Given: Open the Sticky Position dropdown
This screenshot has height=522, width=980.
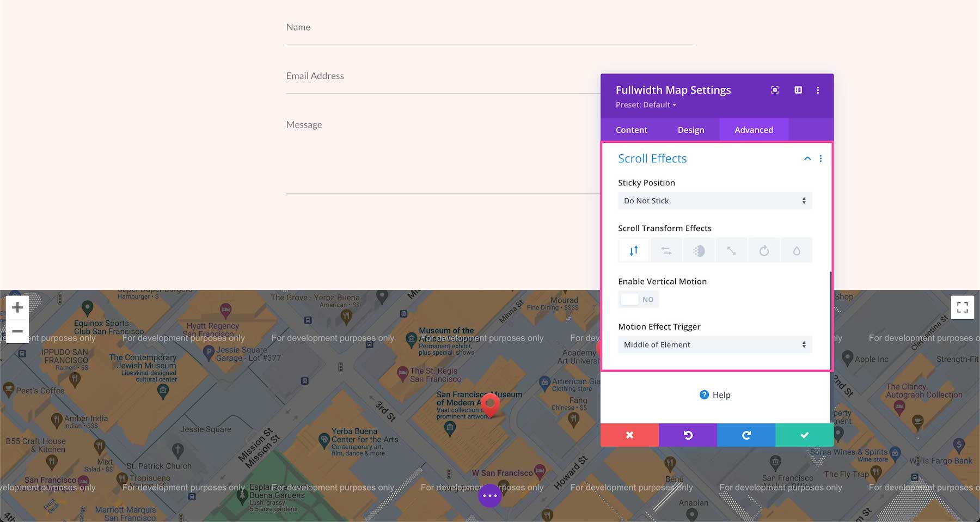Looking at the screenshot, I should [714, 201].
